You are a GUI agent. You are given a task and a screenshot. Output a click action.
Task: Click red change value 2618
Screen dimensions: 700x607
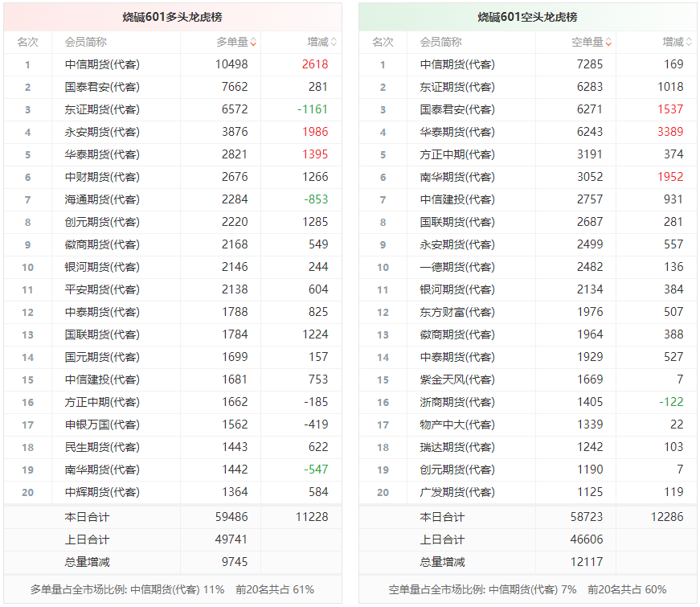315,64
